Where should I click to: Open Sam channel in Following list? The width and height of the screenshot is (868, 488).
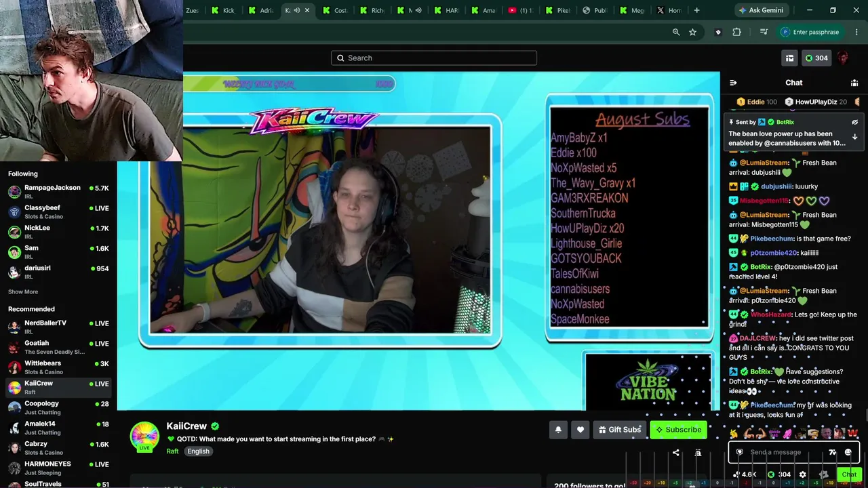click(x=58, y=252)
